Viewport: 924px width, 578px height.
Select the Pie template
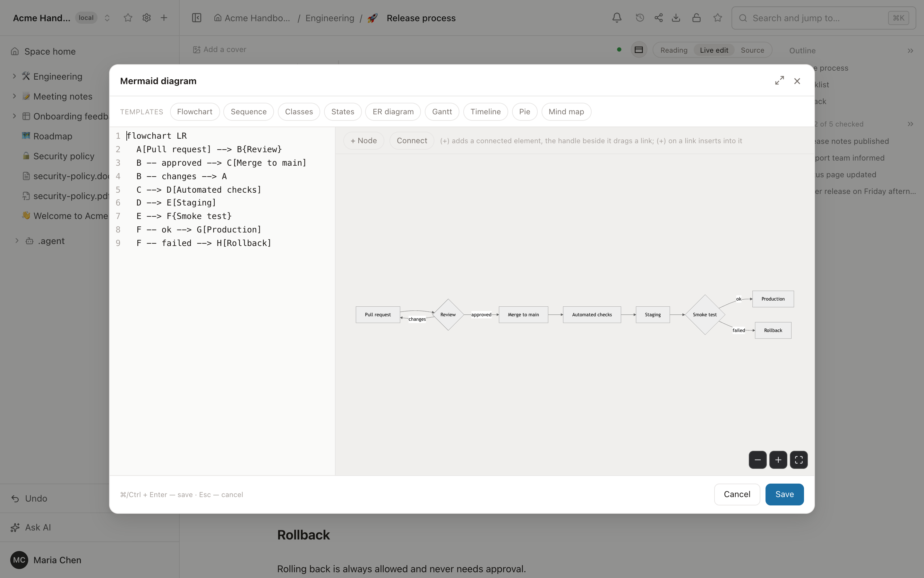[x=525, y=112]
